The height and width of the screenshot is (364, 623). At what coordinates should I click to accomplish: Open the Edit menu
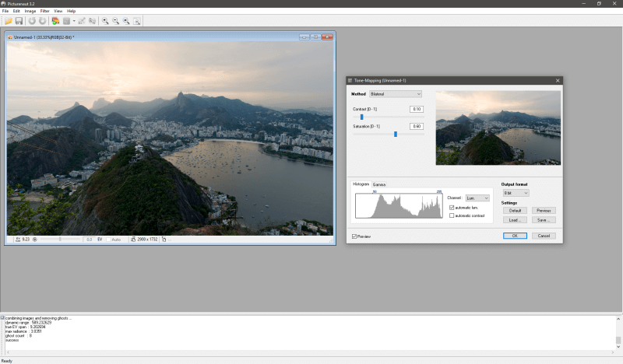16,11
